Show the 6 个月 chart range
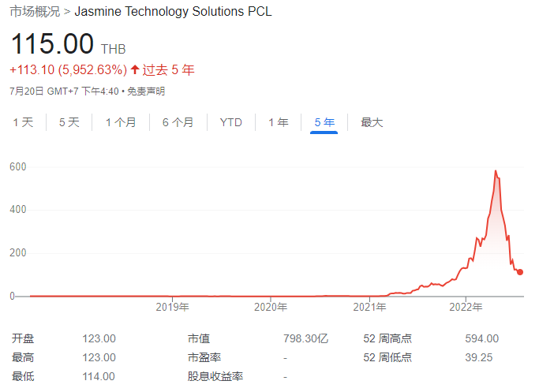 [x=178, y=122]
